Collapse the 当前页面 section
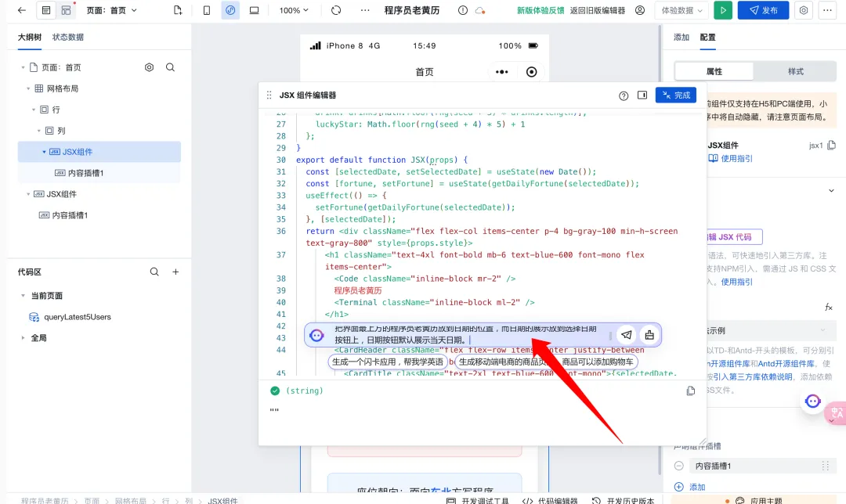 (23, 295)
